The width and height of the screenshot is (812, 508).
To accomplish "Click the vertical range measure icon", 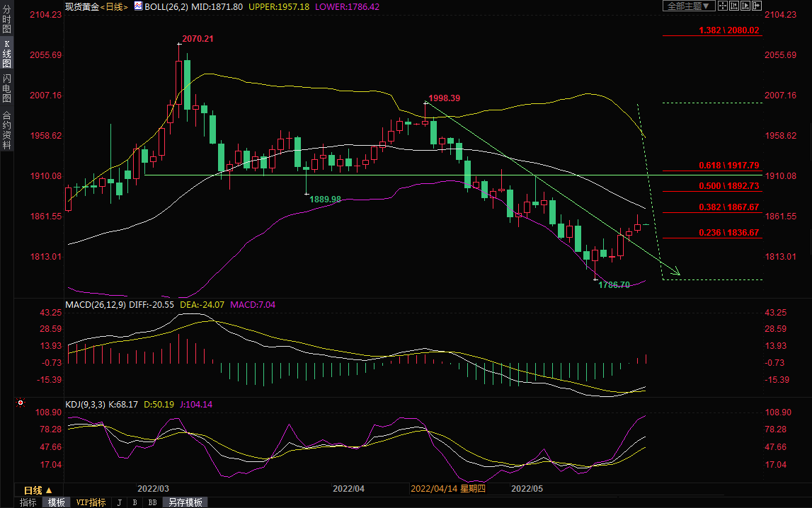I will (x=734, y=6).
